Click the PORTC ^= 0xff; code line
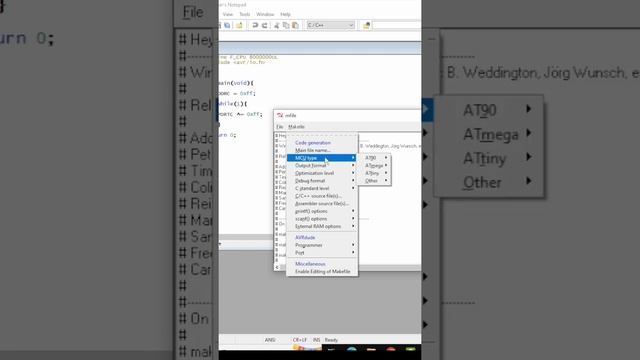 coord(241,114)
